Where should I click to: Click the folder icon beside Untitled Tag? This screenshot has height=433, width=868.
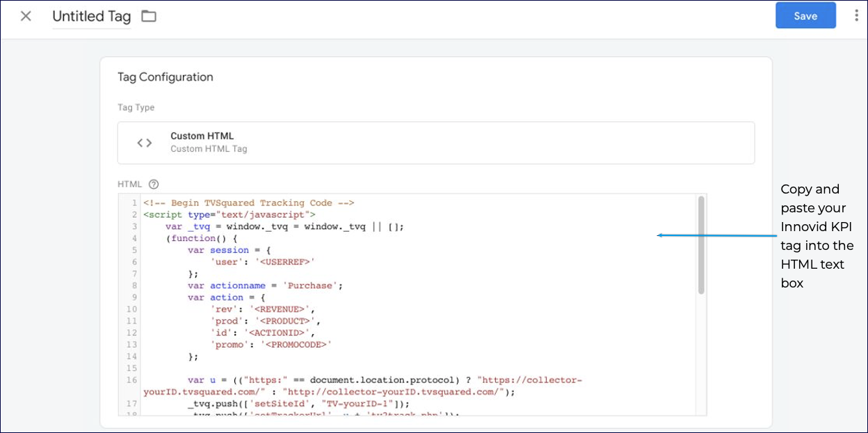click(148, 15)
